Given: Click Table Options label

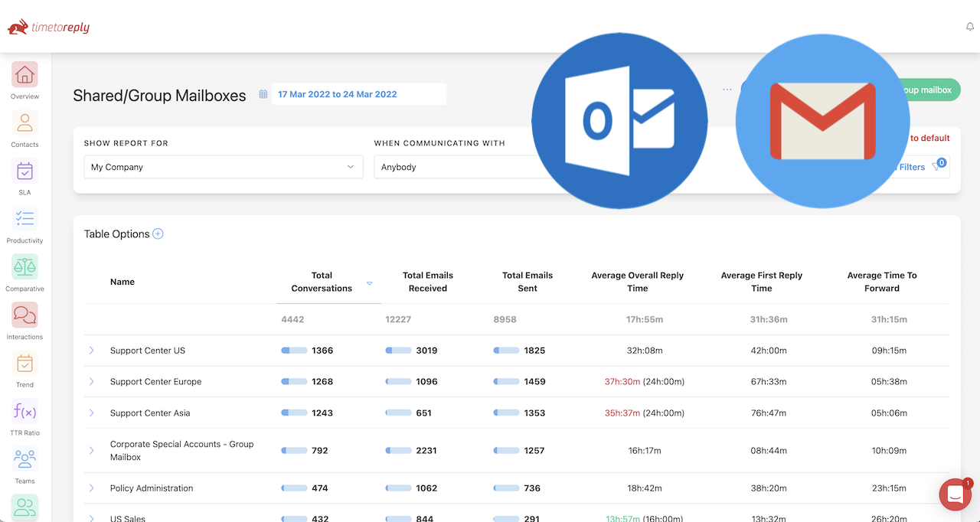Looking at the screenshot, I should pyautogui.click(x=116, y=234).
